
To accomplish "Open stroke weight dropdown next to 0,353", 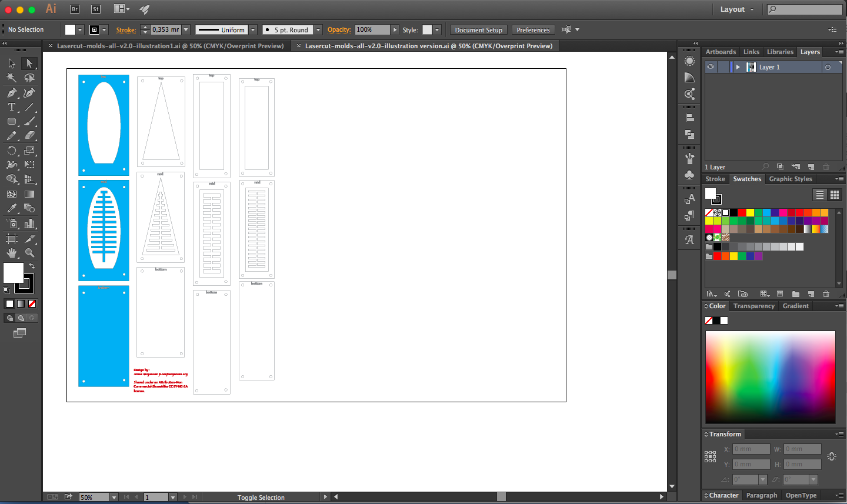I will 186,29.
